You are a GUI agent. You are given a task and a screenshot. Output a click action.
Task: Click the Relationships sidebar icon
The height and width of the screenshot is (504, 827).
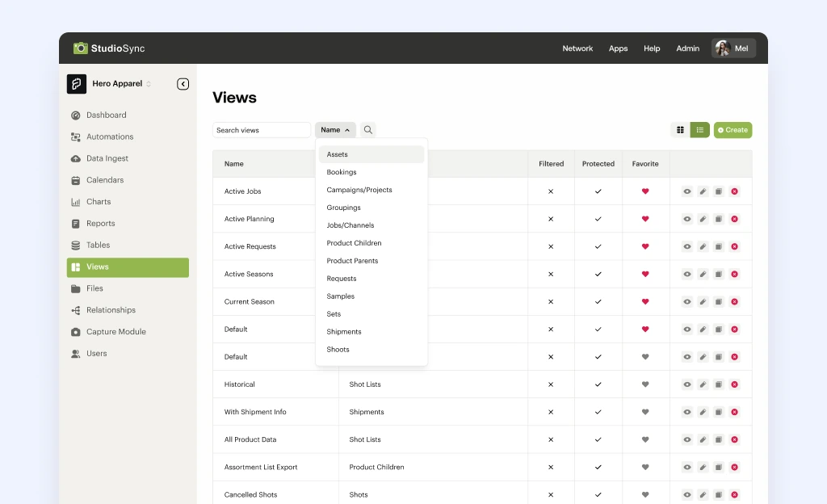(75, 310)
